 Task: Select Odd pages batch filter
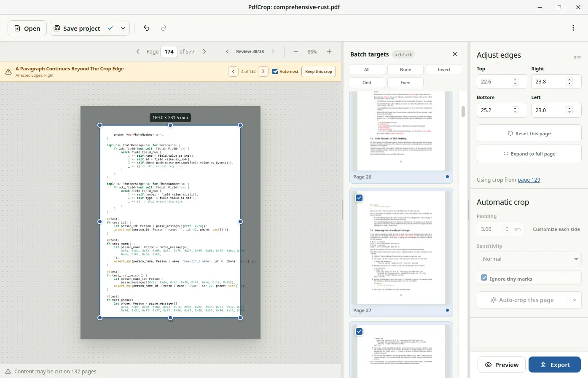click(367, 83)
